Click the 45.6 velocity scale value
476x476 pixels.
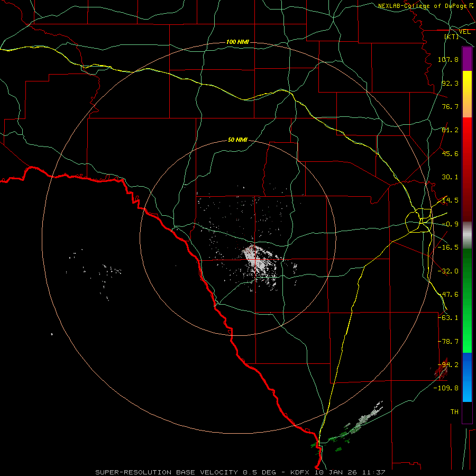click(450, 153)
